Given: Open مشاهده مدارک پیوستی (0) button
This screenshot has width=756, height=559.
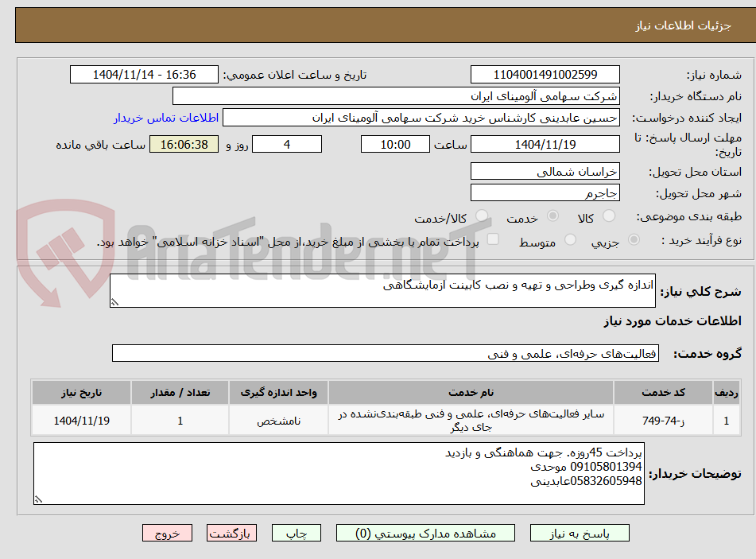Looking at the screenshot, I should [425, 534].
